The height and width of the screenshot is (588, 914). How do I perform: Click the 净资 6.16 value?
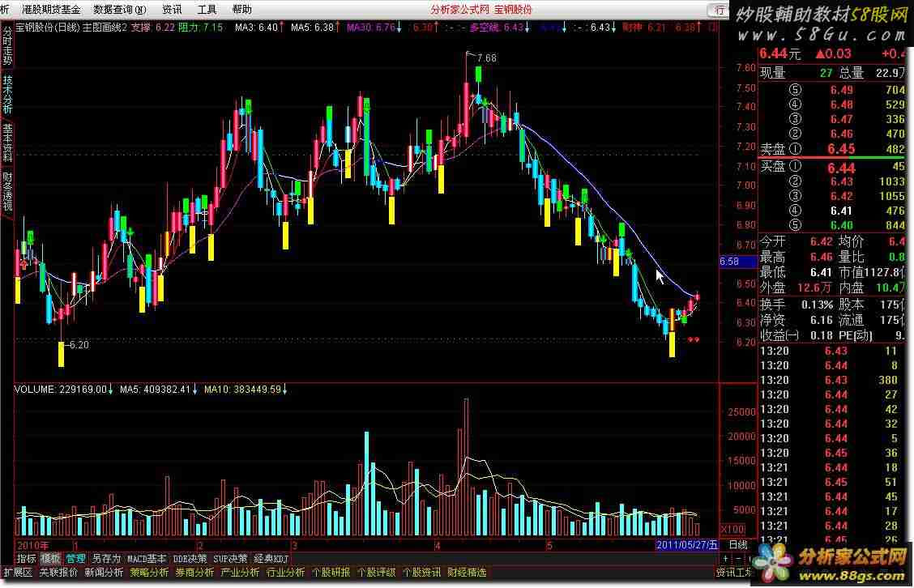click(x=822, y=319)
